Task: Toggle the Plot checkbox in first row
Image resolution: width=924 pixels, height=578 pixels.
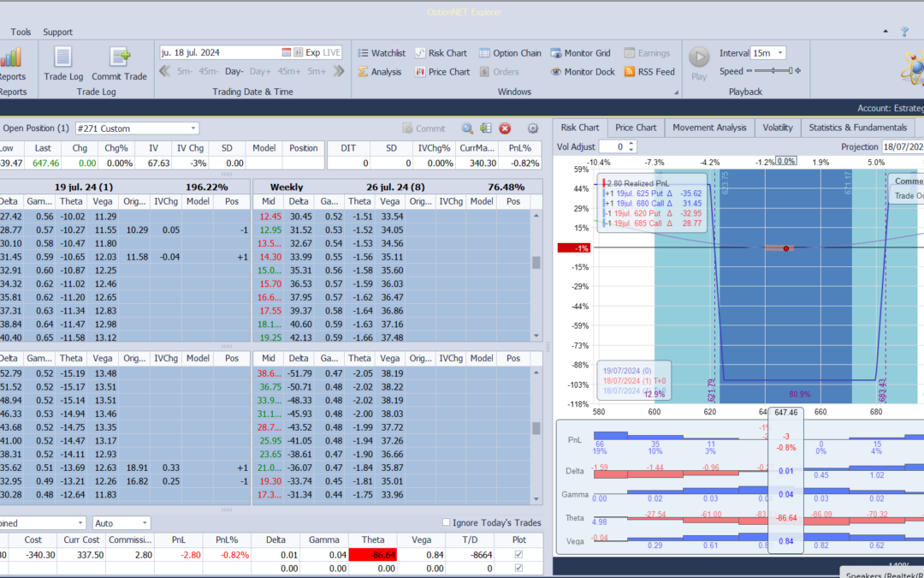Action: 518,554
